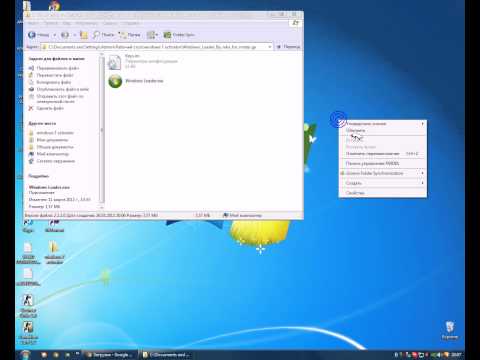The height and width of the screenshot is (360, 480).
Task: Open the Favorites (Избранное) menu in Explorer
Action: pyautogui.click(x=86, y=23)
